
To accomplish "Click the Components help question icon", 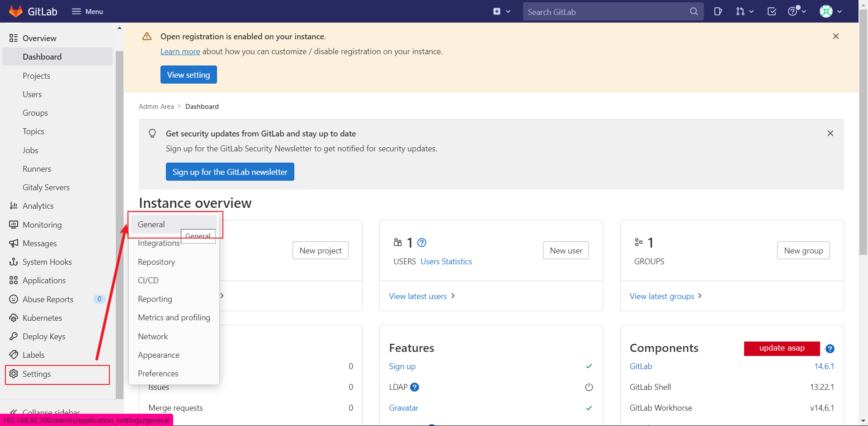I will 830,349.
